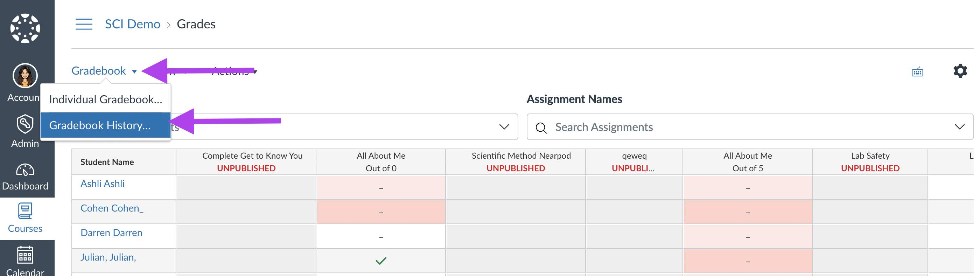Open student Cohen Cohen_
Viewport: 980px width, 276px height.
tap(112, 208)
